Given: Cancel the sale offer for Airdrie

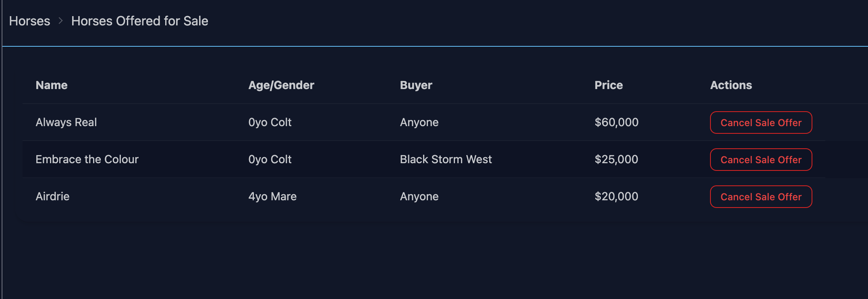Looking at the screenshot, I should point(760,197).
